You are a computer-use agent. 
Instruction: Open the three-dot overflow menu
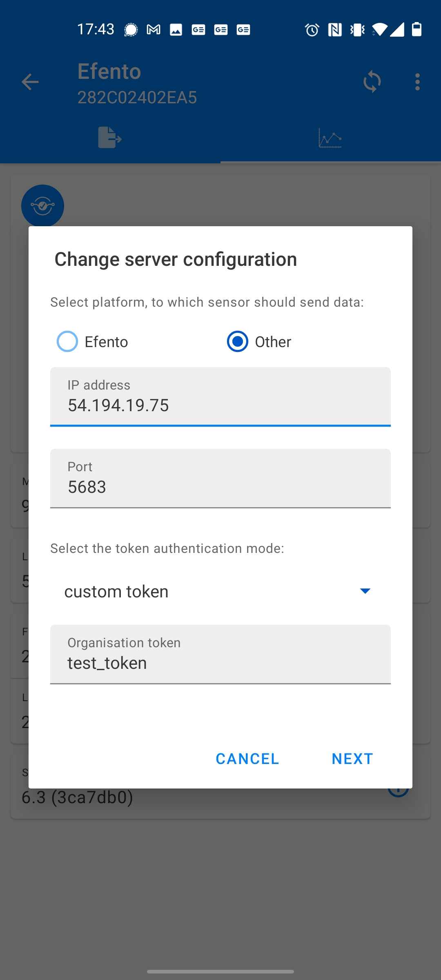click(x=417, y=82)
